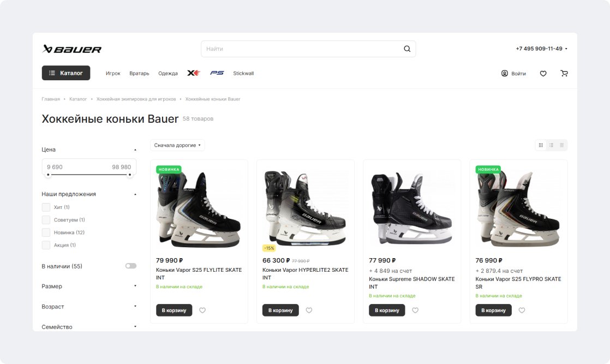This screenshot has width=610, height=364.
Task: Add HYPERLITE2 skate to favorites
Action: [x=309, y=311]
